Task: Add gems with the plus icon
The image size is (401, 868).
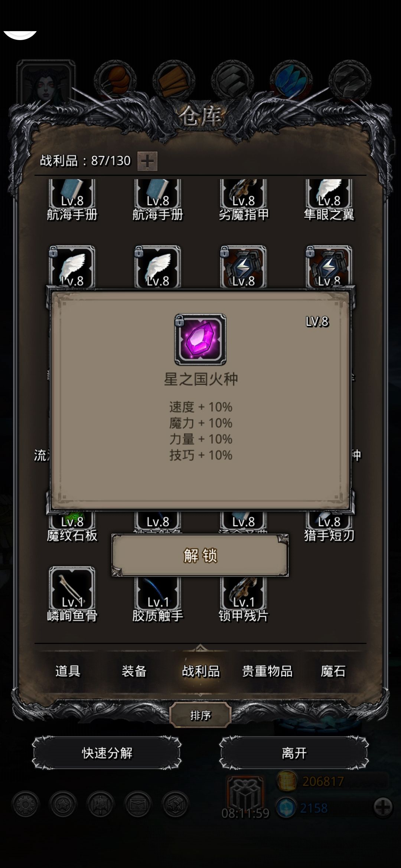Action: point(383,807)
